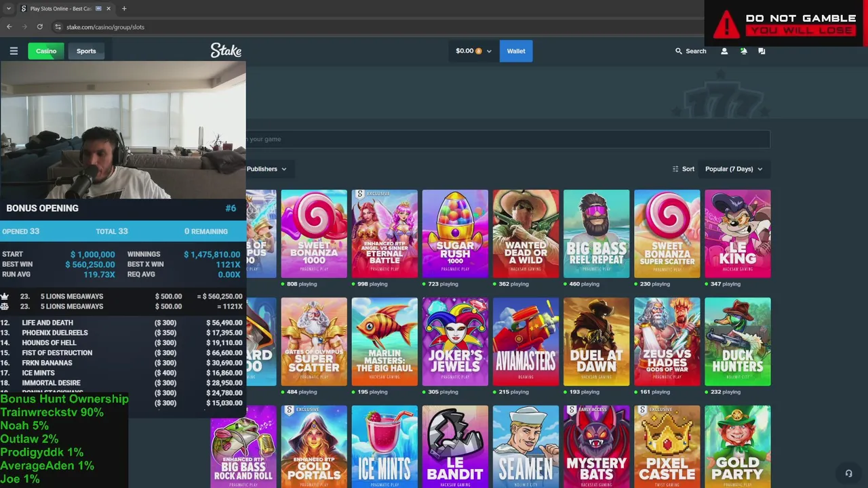868x488 pixels.
Task: Open Gold Portals game
Action: point(314,447)
